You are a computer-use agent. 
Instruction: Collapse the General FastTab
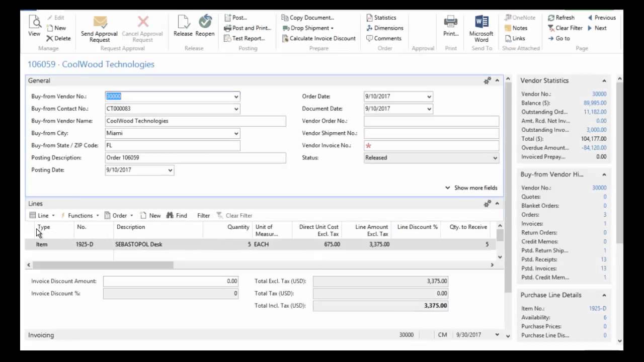497,80
